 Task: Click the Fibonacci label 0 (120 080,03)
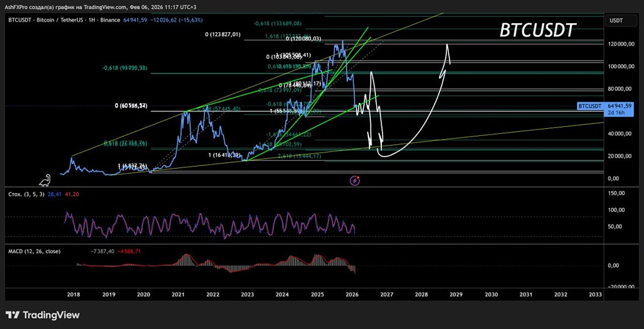point(303,39)
